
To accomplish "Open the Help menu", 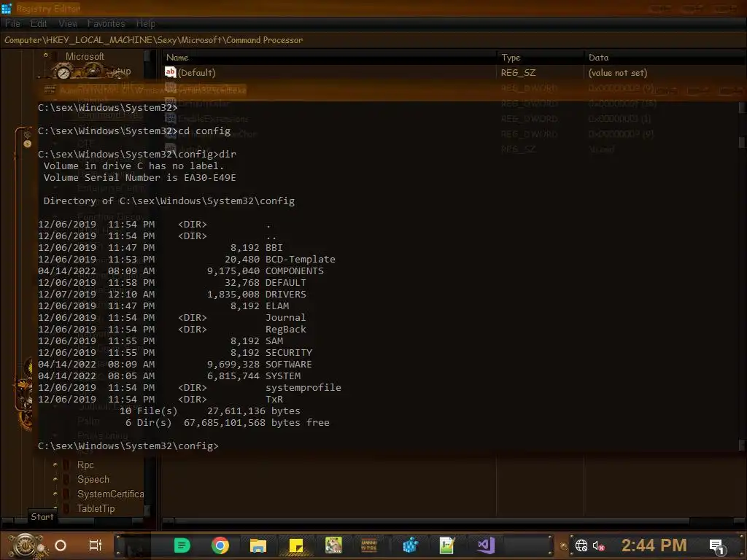I will pyautogui.click(x=146, y=23).
